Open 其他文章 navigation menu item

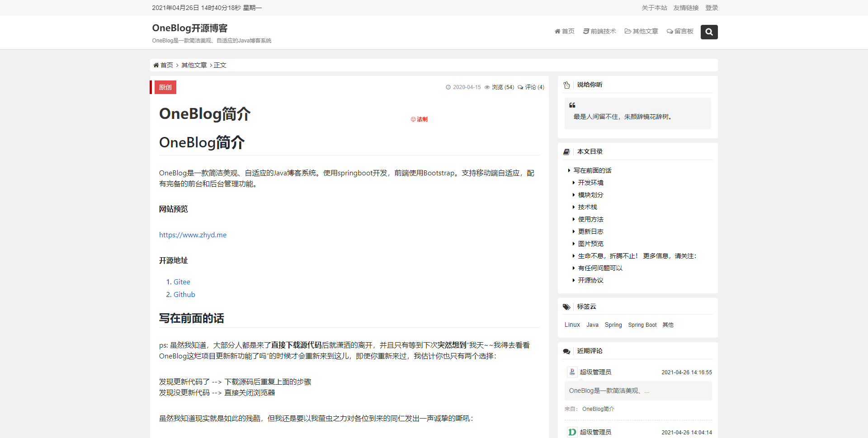tap(642, 31)
